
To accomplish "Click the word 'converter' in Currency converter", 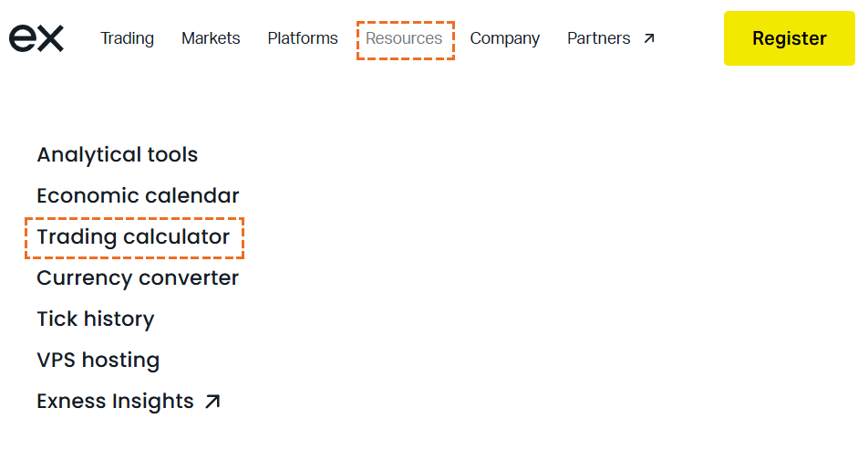I will (x=189, y=277).
